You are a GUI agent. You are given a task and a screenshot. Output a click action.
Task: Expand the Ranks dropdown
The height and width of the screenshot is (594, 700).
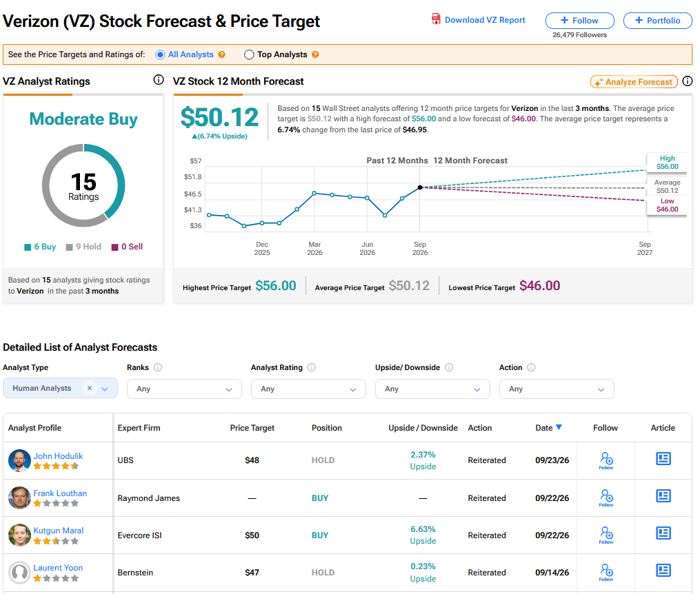[x=184, y=389]
